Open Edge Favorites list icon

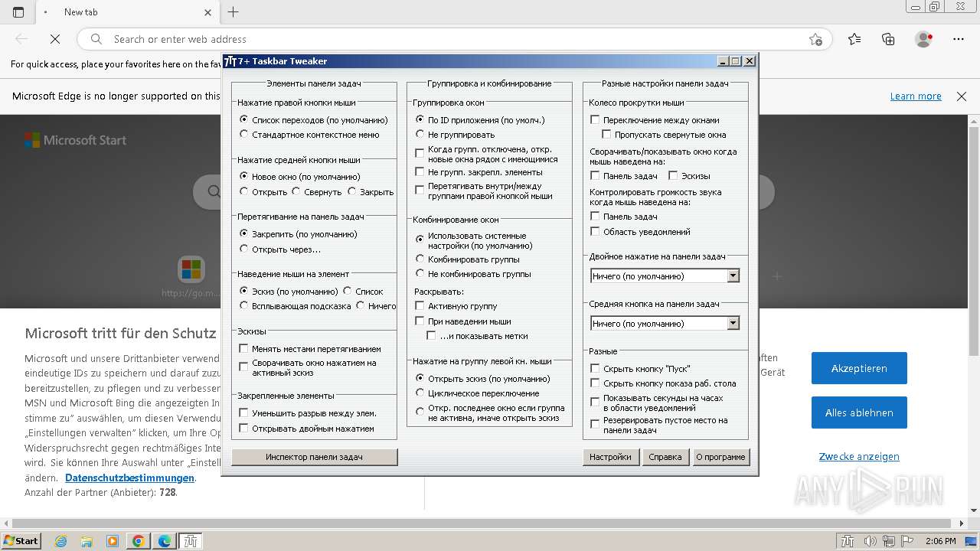(854, 39)
